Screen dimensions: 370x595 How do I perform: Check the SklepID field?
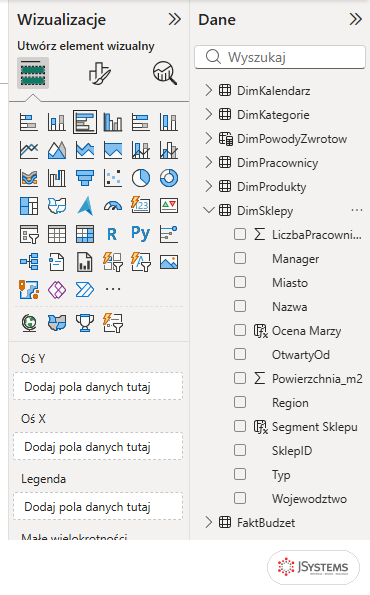click(240, 450)
